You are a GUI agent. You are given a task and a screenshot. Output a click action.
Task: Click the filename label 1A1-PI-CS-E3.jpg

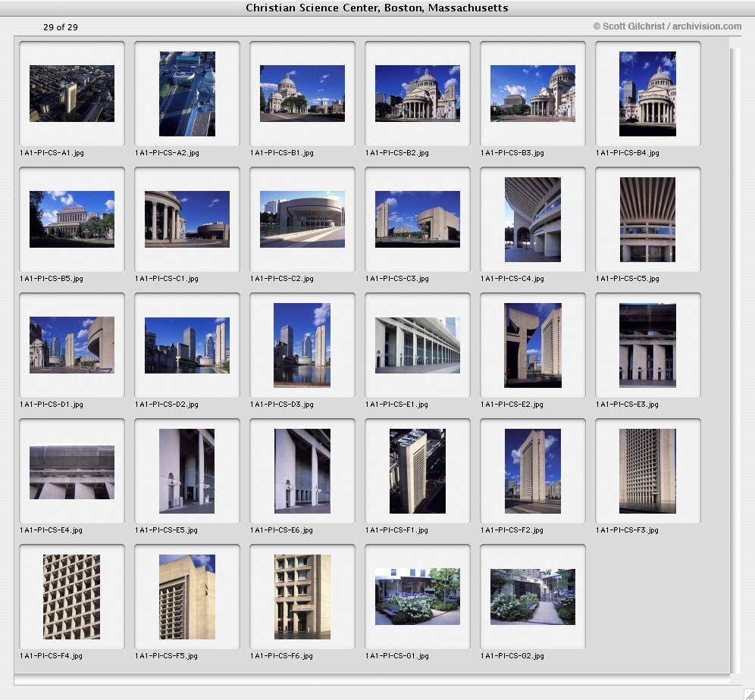pyautogui.click(x=627, y=405)
